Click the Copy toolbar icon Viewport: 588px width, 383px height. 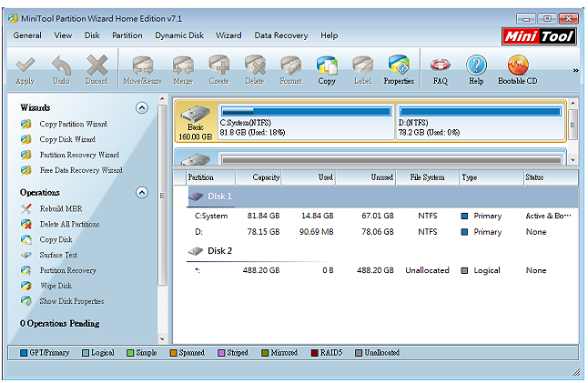327,65
